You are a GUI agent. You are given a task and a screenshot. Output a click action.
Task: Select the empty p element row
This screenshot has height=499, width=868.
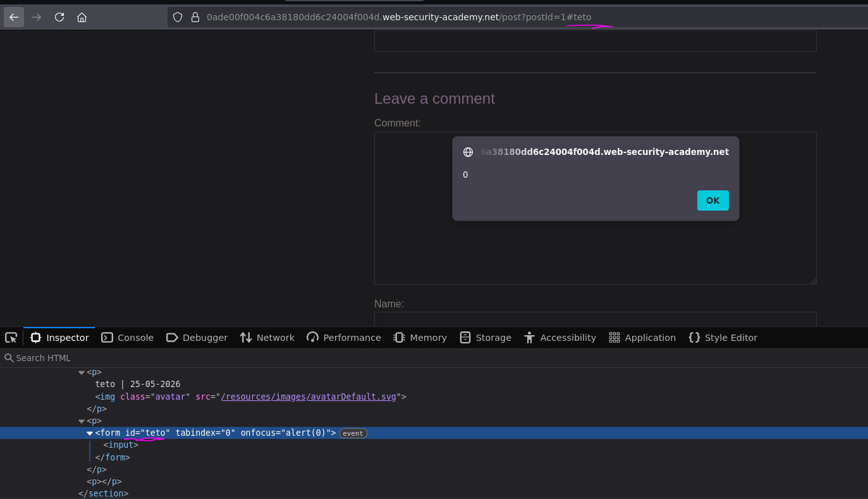click(434, 481)
